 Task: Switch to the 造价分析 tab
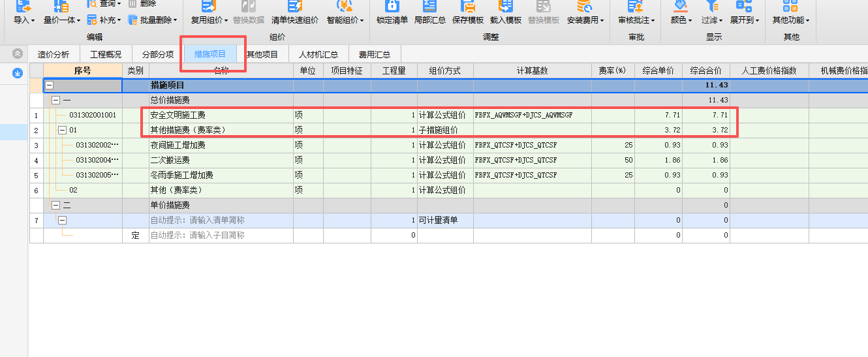[54, 54]
